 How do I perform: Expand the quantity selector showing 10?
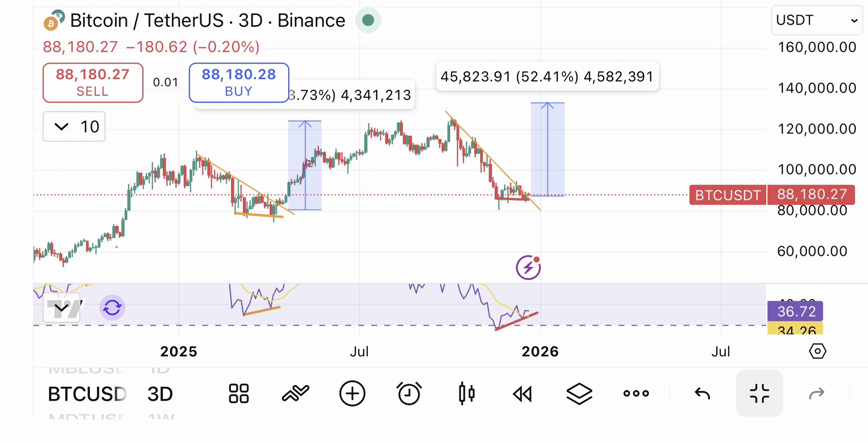73,126
